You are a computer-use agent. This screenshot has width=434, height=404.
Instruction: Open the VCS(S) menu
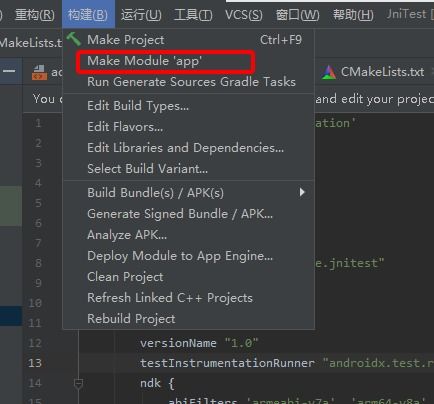point(244,15)
